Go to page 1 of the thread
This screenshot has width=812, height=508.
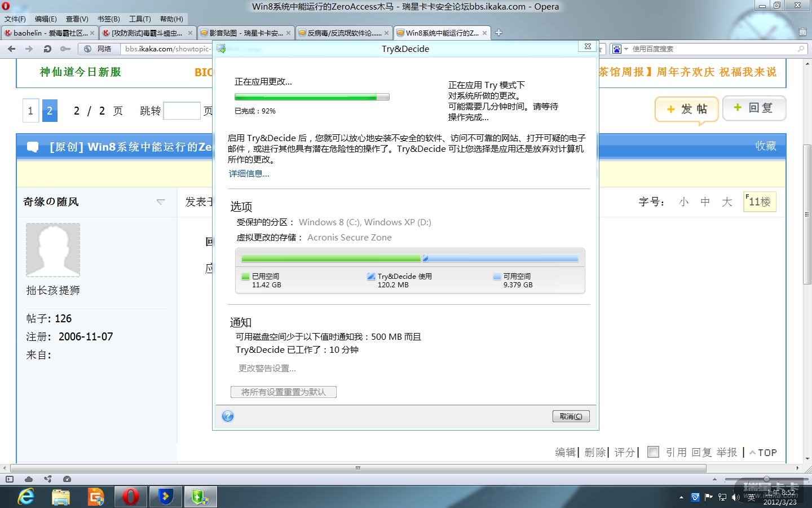click(x=30, y=111)
